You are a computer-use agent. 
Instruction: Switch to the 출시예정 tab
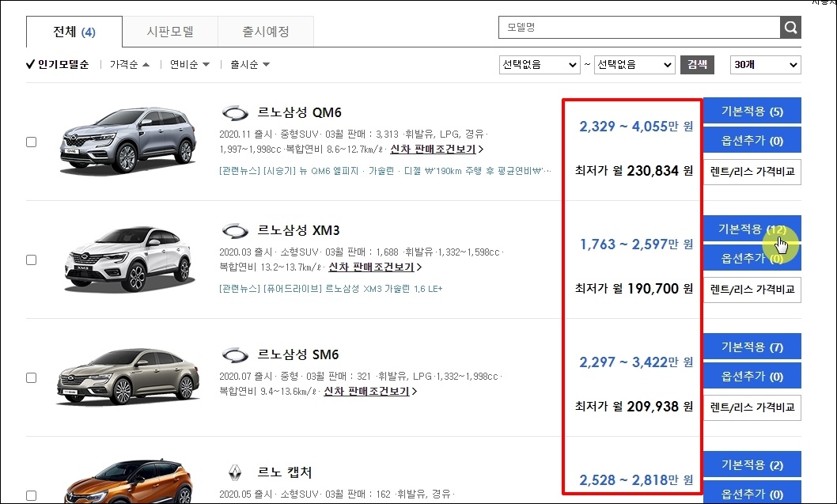tap(266, 32)
